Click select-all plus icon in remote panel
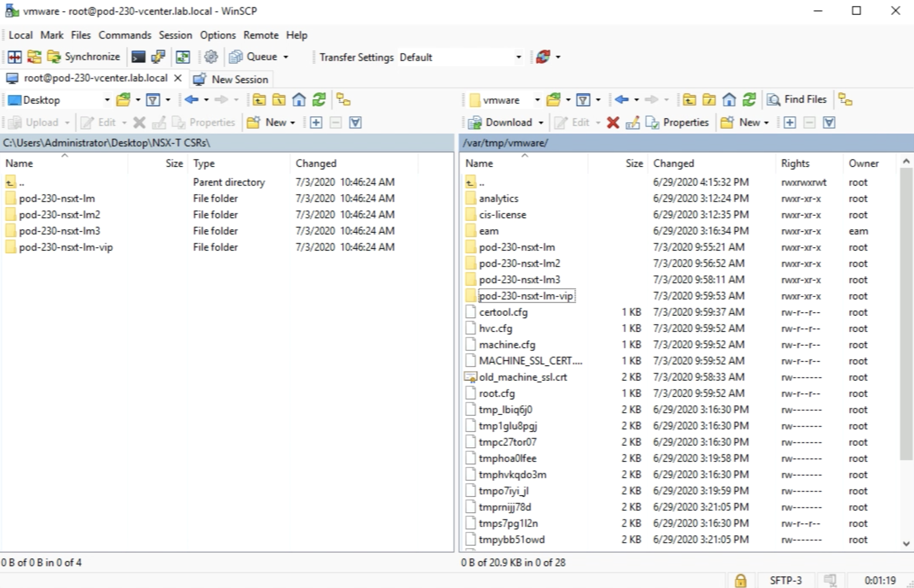 click(789, 122)
